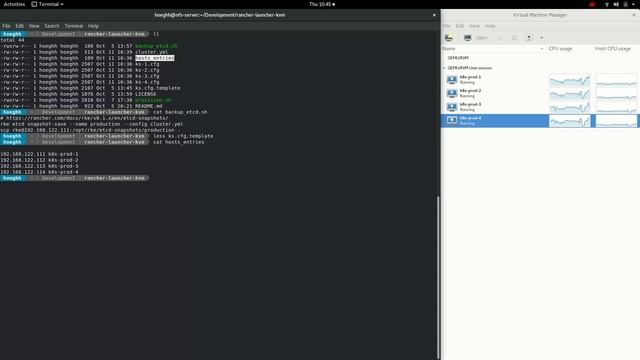
Task: Click cluster.yml in the file listing
Action: (x=151, y=52)
